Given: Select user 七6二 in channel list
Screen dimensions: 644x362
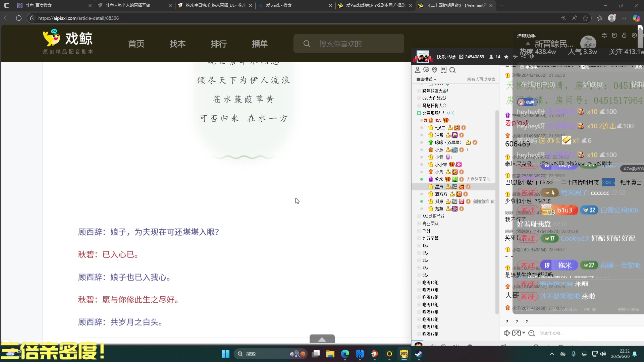Looking at the screenshot, I should point(440,128).
